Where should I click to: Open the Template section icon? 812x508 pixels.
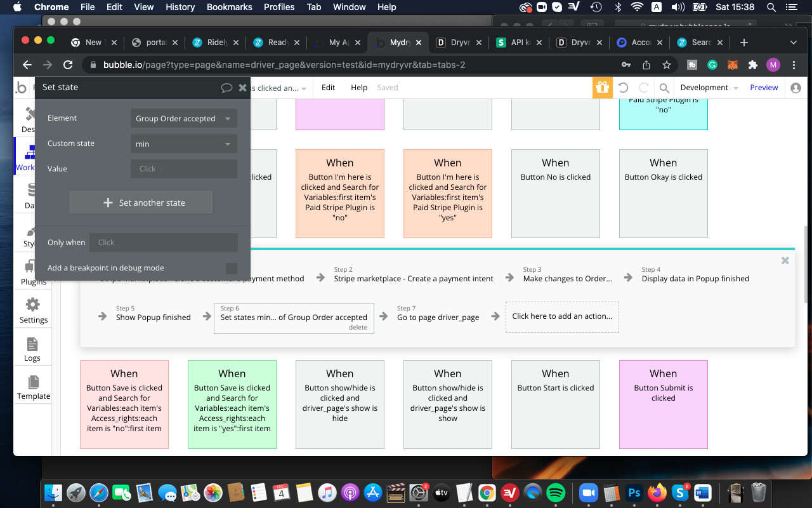pyautogui.click(x=33, y=387)
